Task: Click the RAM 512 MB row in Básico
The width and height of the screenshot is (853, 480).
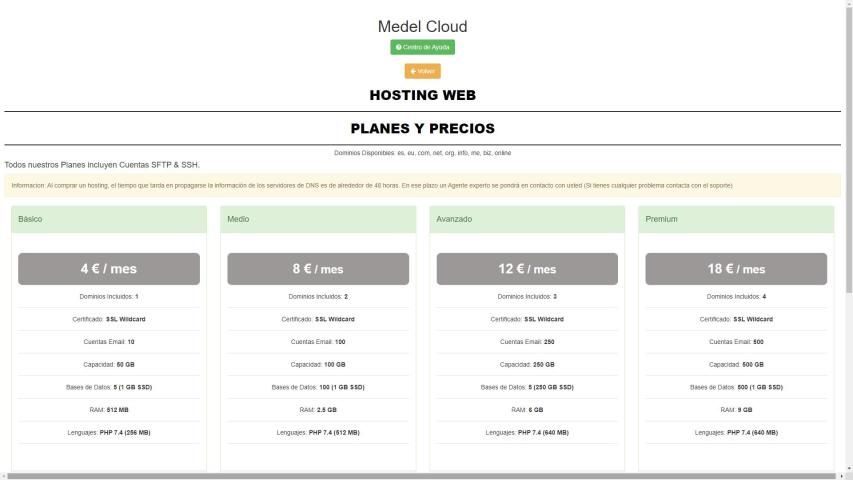Action: point(109,410)
